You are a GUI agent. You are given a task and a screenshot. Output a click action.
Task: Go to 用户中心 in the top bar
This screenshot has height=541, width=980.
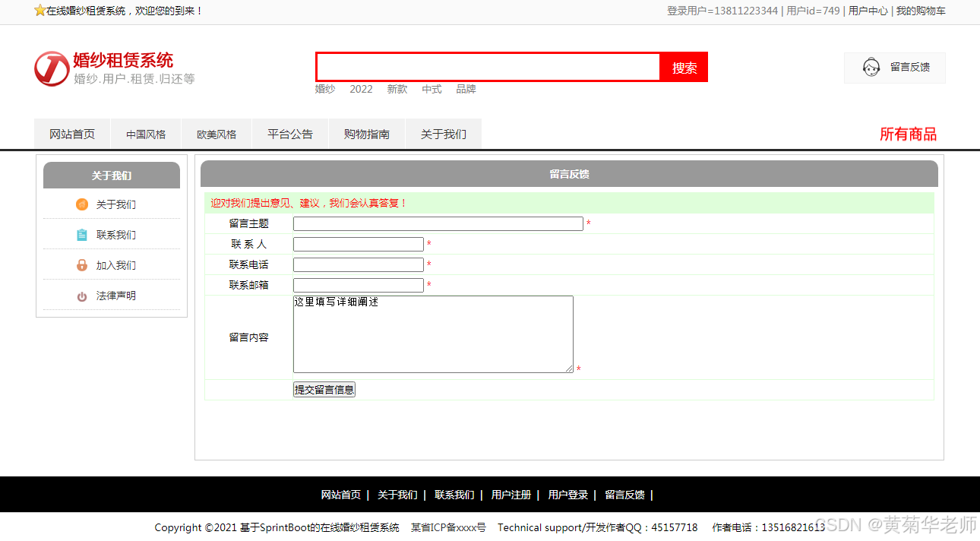click(x=868, y=11)
